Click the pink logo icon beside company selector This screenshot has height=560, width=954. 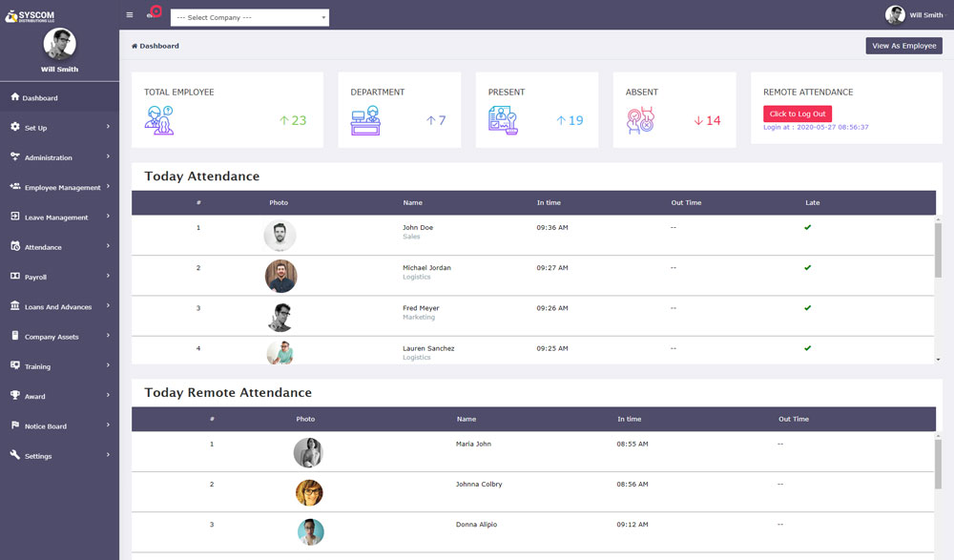[x=155, y=12]
